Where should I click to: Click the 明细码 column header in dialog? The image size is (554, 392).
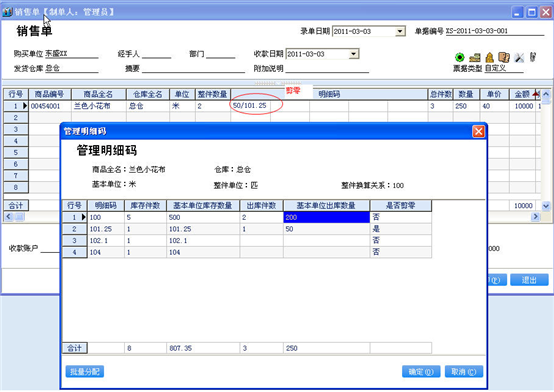pos(106,206)
